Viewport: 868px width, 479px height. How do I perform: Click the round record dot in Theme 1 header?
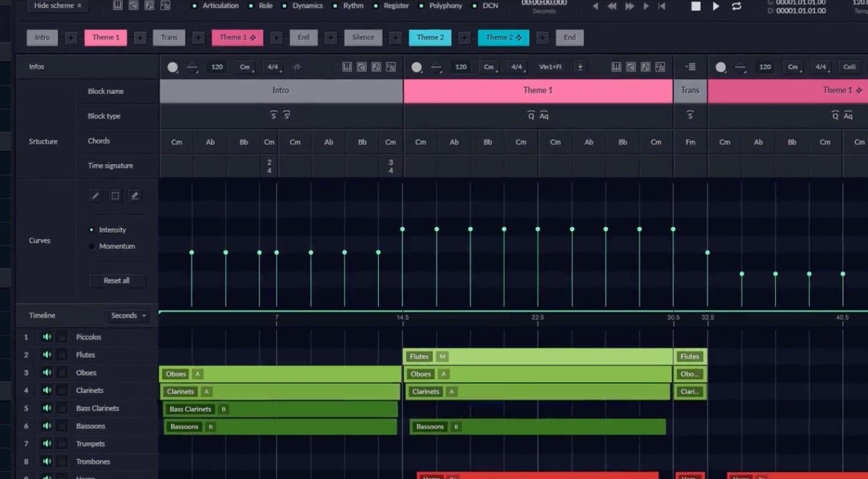click(417, 67)
